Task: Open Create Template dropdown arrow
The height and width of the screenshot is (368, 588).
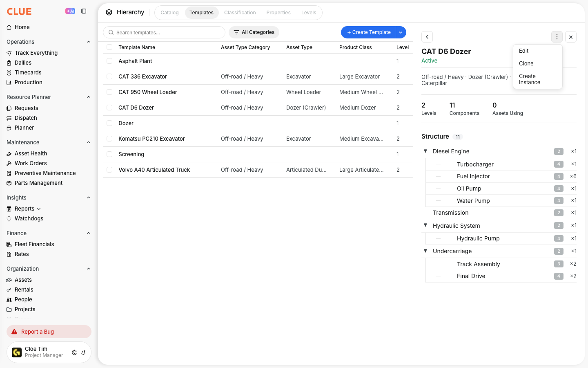Action: [401, 32]
